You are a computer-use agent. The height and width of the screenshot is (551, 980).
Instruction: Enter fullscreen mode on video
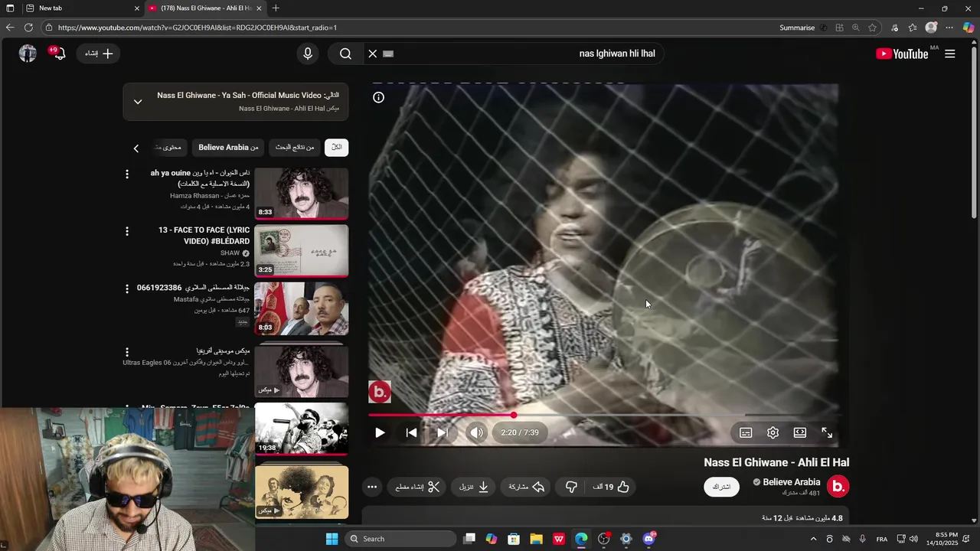click(x=827, y=432)
